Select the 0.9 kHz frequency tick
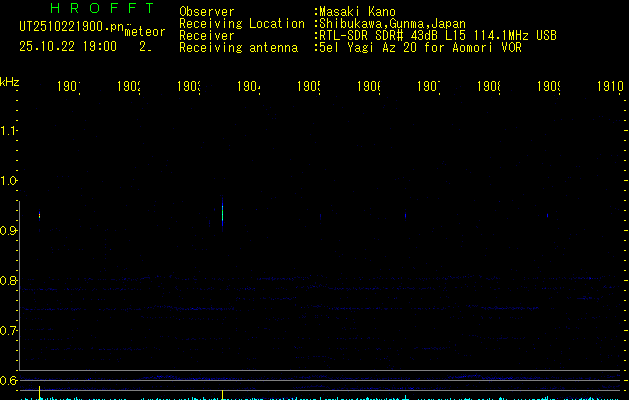 coord(10,230)
